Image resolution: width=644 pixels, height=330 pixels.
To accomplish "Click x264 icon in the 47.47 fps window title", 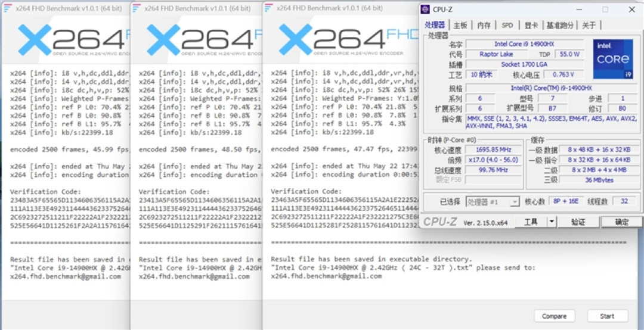I will [x=268, y=8].
